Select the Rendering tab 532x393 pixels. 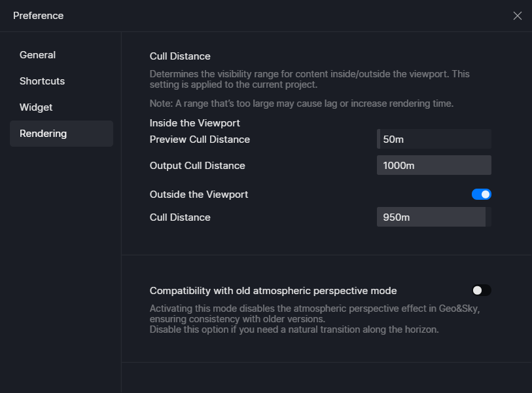[x=43, y=134]
